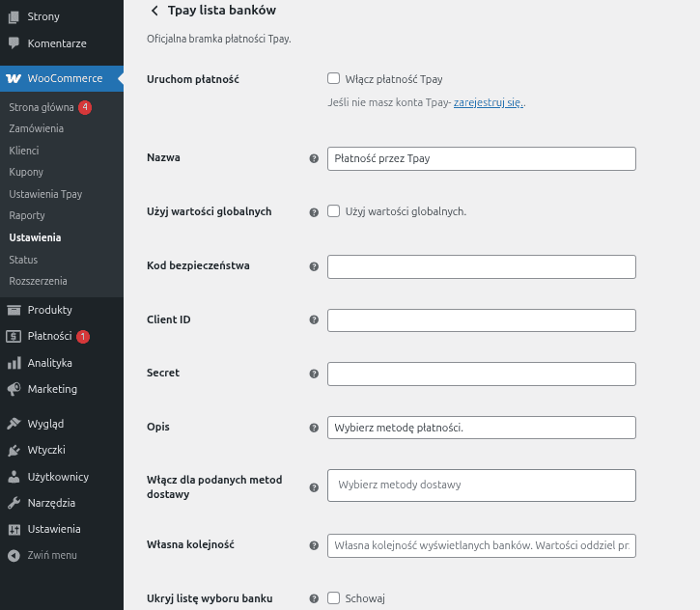Viewport: 700px width, 610px height.
Task: Open Ustawienia Tpay submenu item
Action: click(45, 194)
